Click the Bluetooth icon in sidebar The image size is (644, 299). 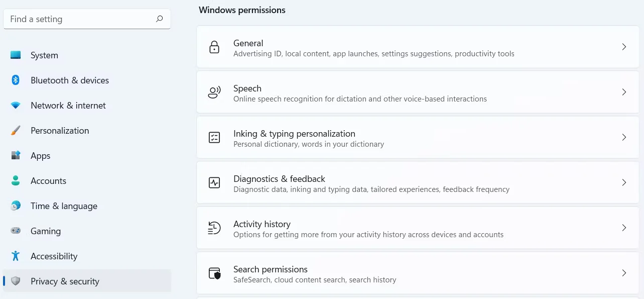coord(16,80)
